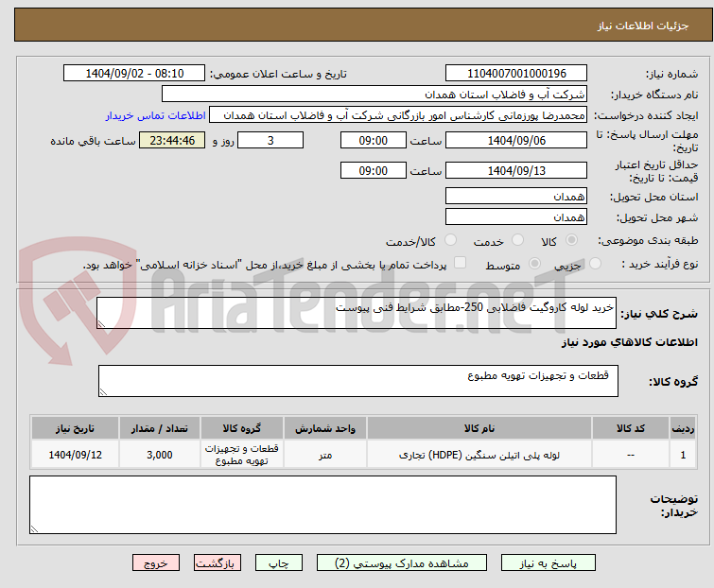Click the goods group cell in row 1

click(242, 455)
